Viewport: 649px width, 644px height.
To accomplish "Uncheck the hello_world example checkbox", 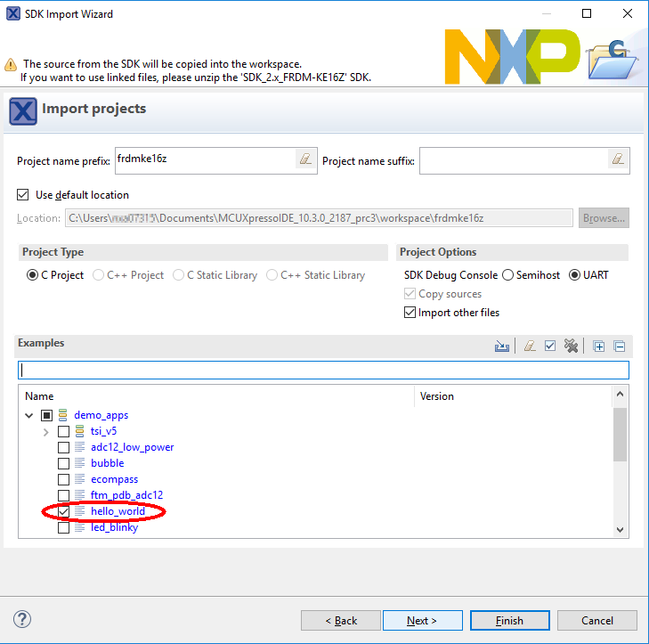I will pos(63,511).
